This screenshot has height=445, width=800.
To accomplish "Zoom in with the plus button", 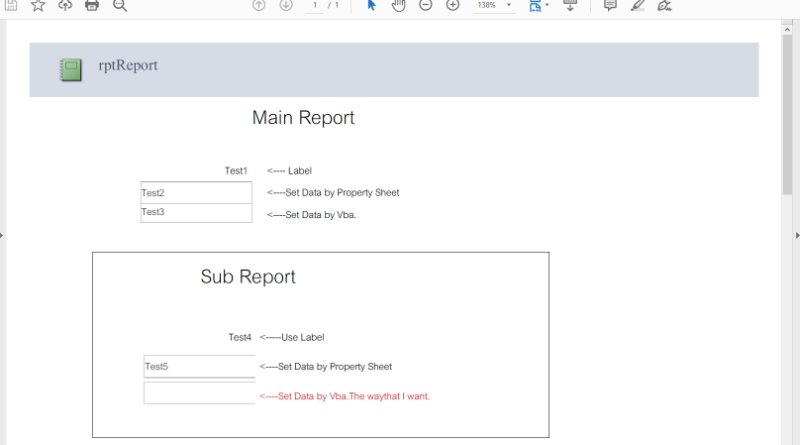I will point(452,5).
